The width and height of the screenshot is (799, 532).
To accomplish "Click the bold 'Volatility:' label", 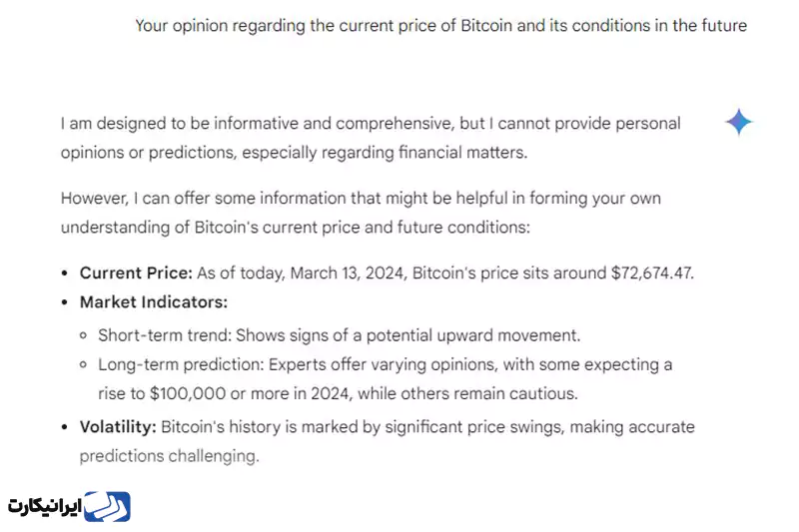I will [x=118, y=426].
